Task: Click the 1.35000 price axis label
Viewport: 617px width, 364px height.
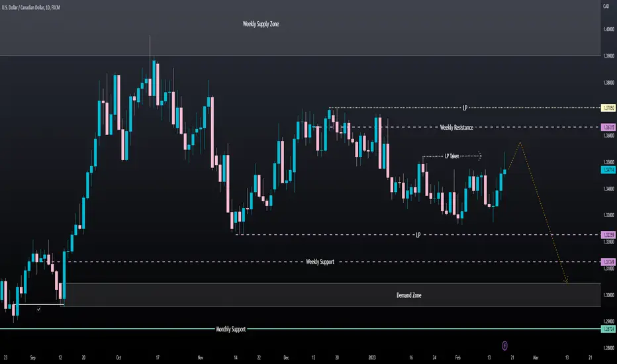Action: click(x=609, y=162)
